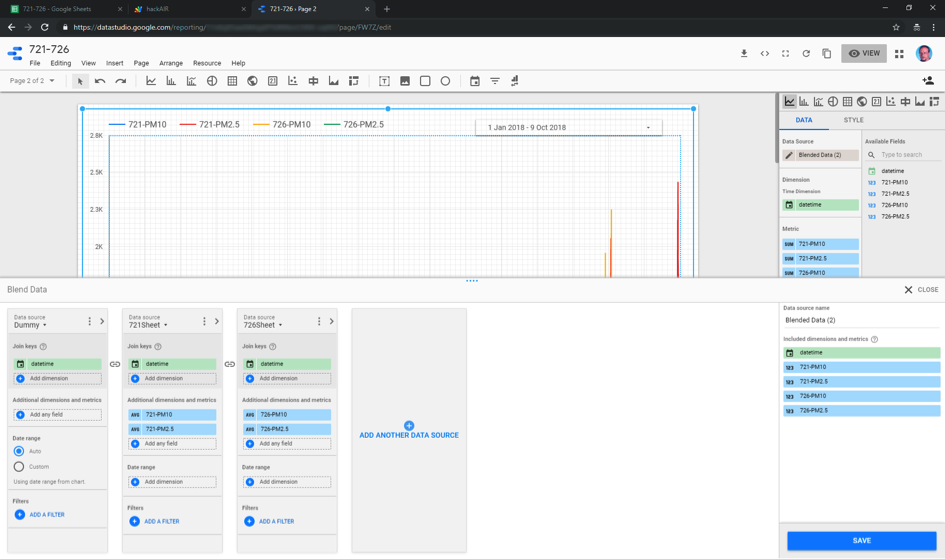Select the arrow selection mode tool
Screen dimensions: 945x559
[x=80, y=81]
